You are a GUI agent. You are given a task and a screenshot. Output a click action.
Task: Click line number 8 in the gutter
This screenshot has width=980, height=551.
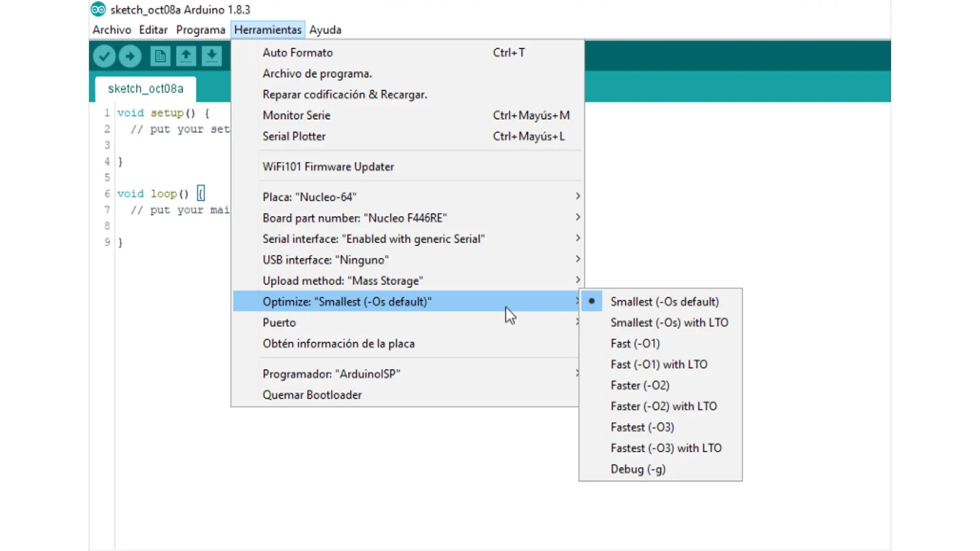[107, 226]
